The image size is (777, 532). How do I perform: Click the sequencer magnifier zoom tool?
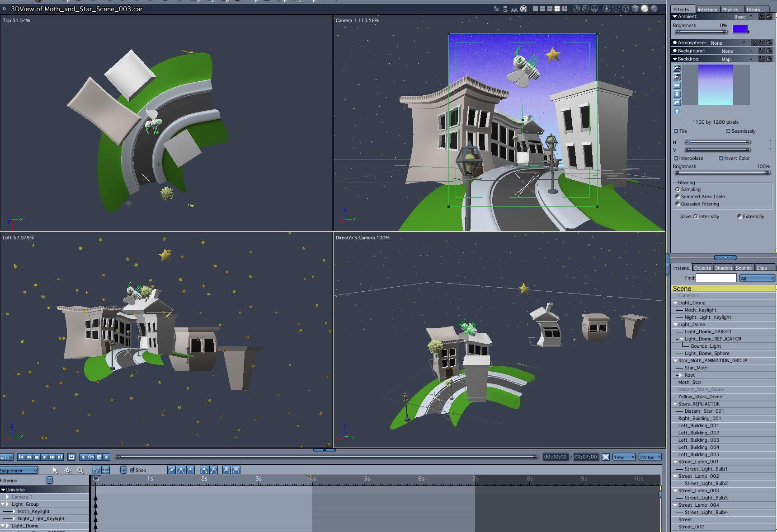coord(80,470)
